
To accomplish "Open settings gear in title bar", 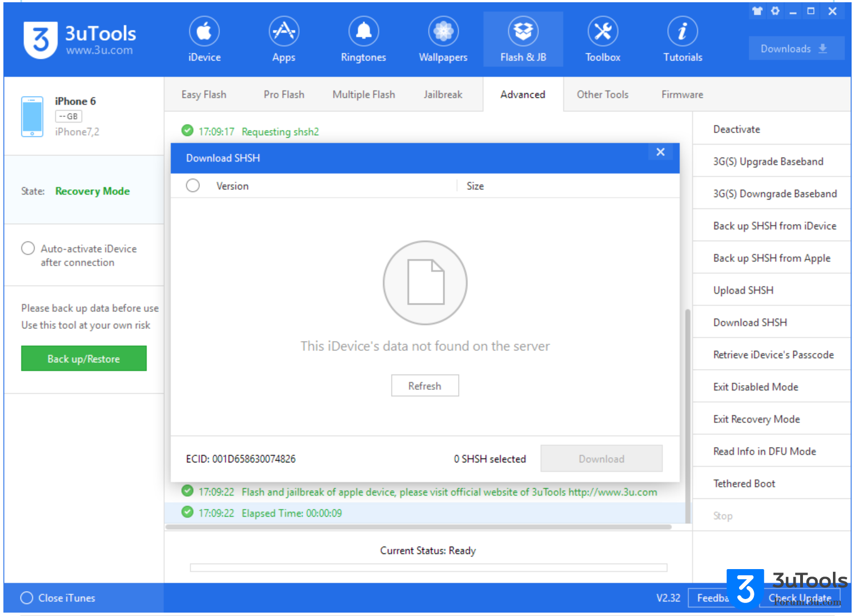I will (x=775, y=11).
